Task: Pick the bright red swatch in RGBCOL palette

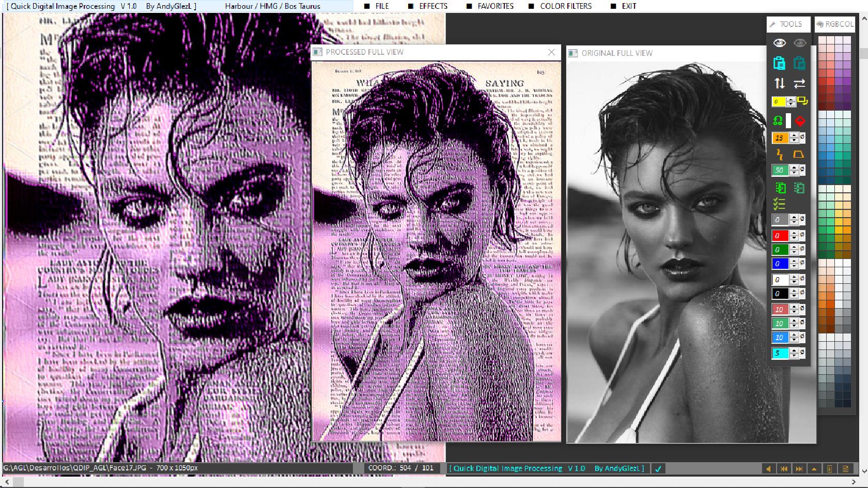Action: point(830,81)
